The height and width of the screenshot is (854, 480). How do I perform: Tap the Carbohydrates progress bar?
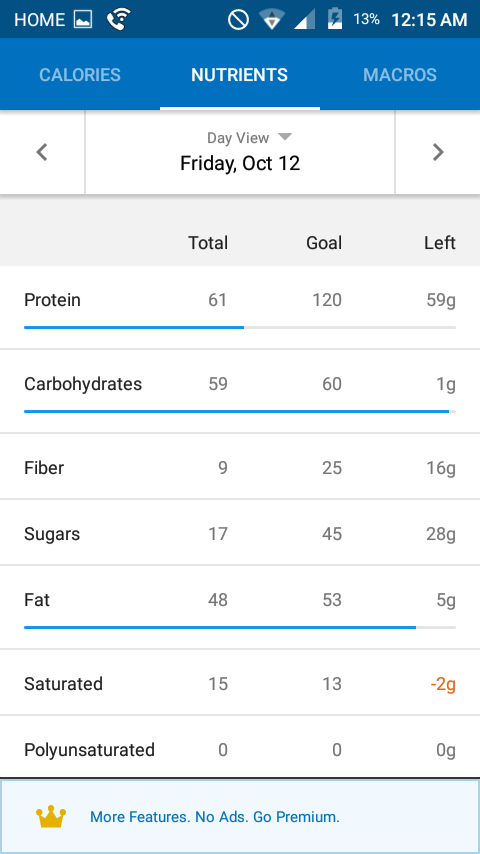240,411
